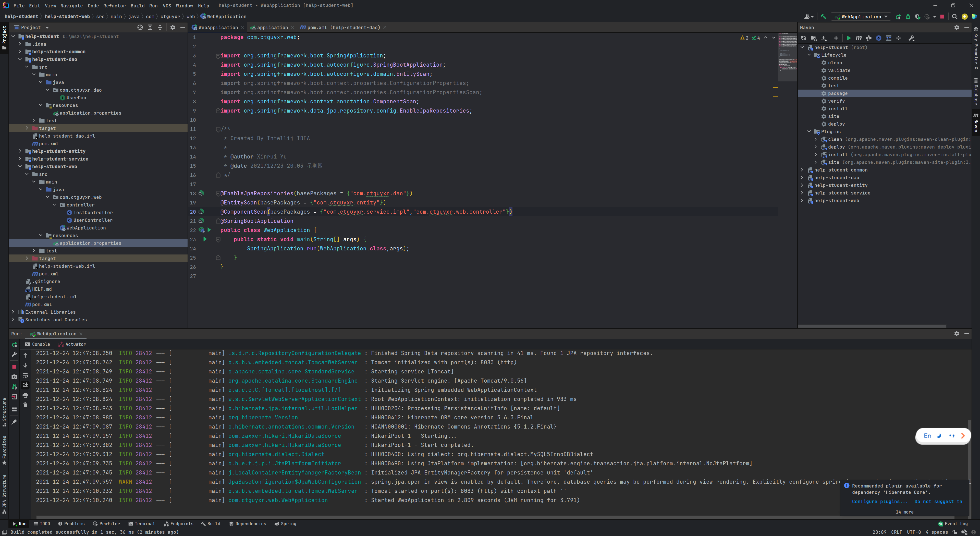Image resolution: width=980 pixels, height=536 pixels.
Task: Reload all Maven projects
Action: coord(803,38)
